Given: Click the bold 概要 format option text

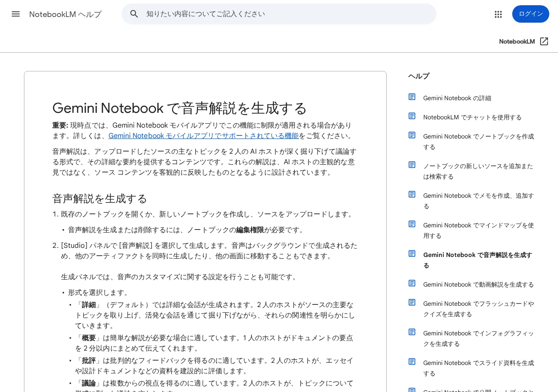Looking at the screenshot, I should (x=89, y=338).
